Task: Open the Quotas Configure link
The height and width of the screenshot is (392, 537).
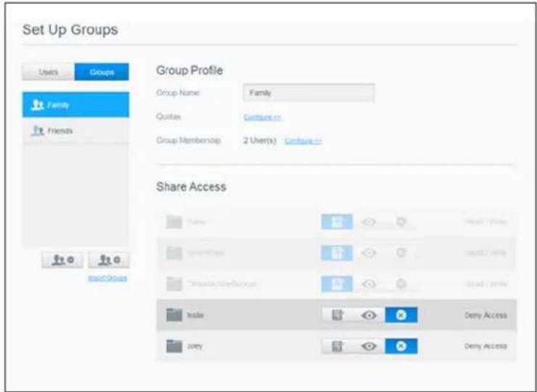Action: click(263, 117)
